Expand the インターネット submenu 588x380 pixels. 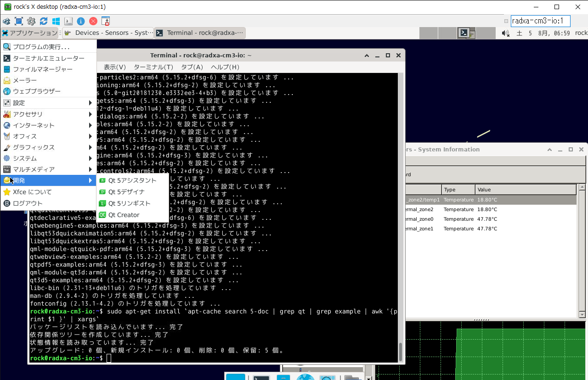tap(48, 125)
